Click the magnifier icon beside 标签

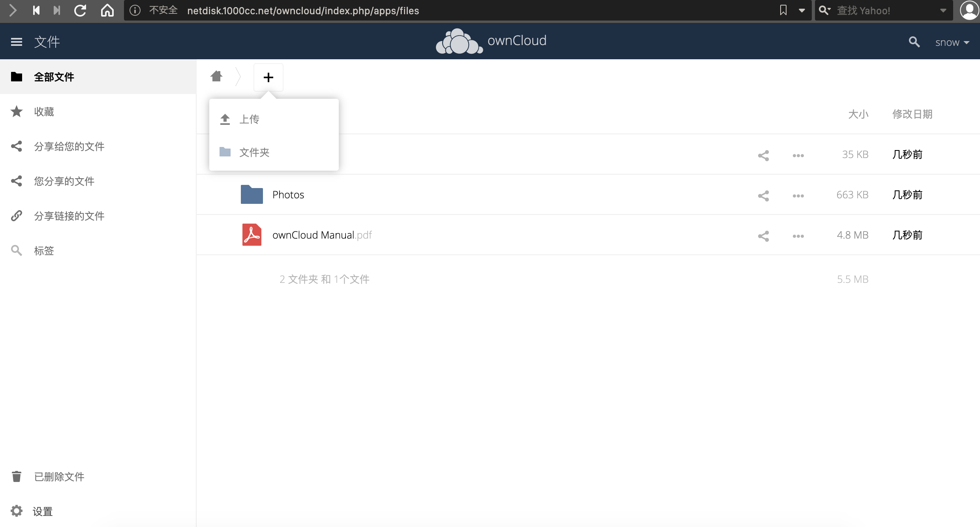pyautogui.click(x=17, y=250)
